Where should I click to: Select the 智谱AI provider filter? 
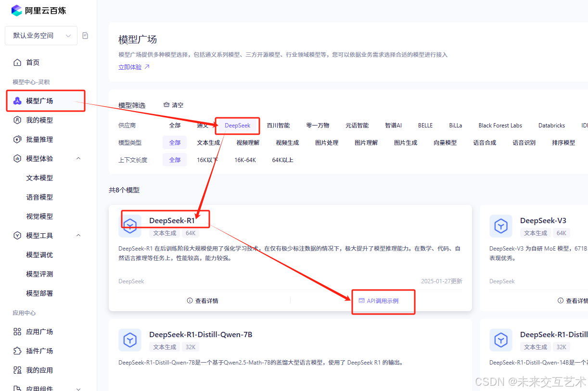(393, 126)
